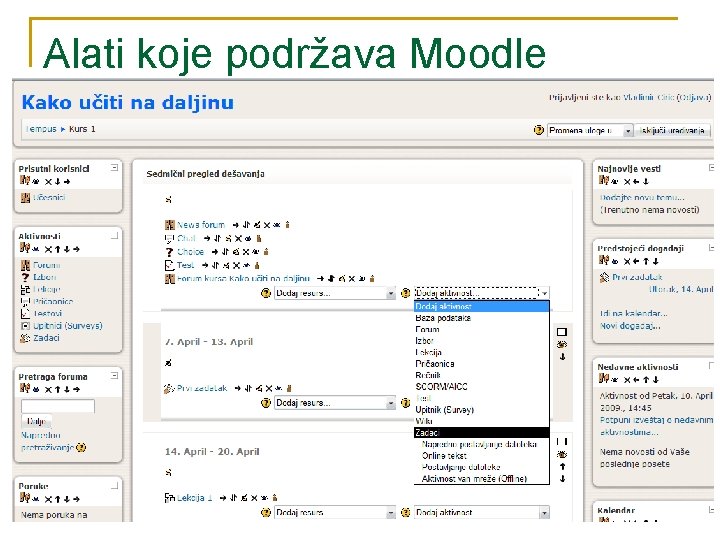This screenshot has height=540, width=720.
Task: Open Dodaj resurs dropdown under Lekcija 1
Action: (x=335, y=512)
